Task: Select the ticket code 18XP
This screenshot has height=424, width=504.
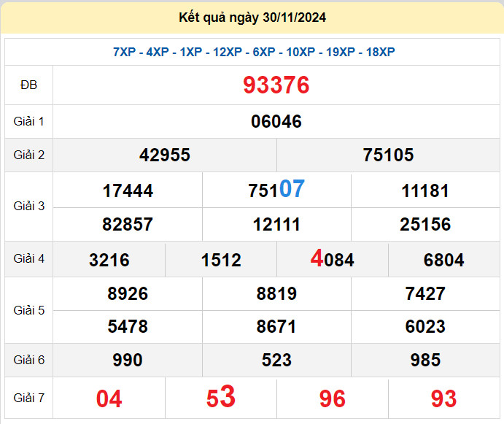Action: (380, 52)
